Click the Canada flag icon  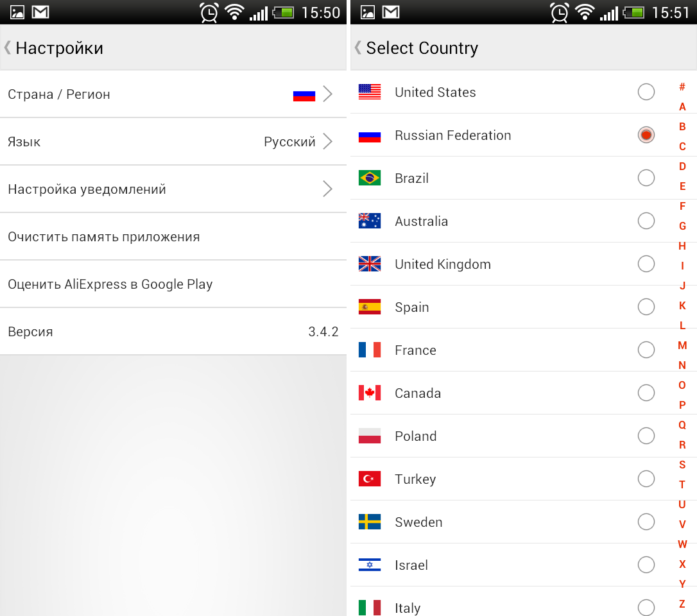tap(370, 393)
